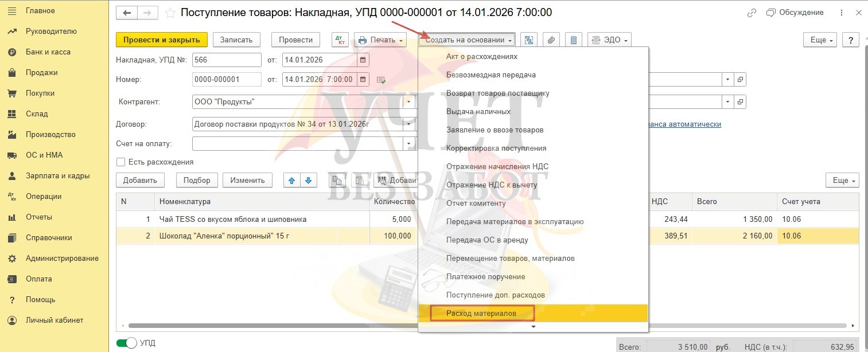Select Расход материалов menu item
868x352 pixels.
pyautogui.click(x=534, y=314)
